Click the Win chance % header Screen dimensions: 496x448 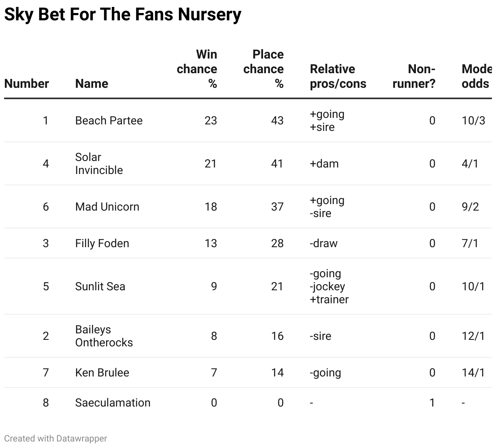197,69
